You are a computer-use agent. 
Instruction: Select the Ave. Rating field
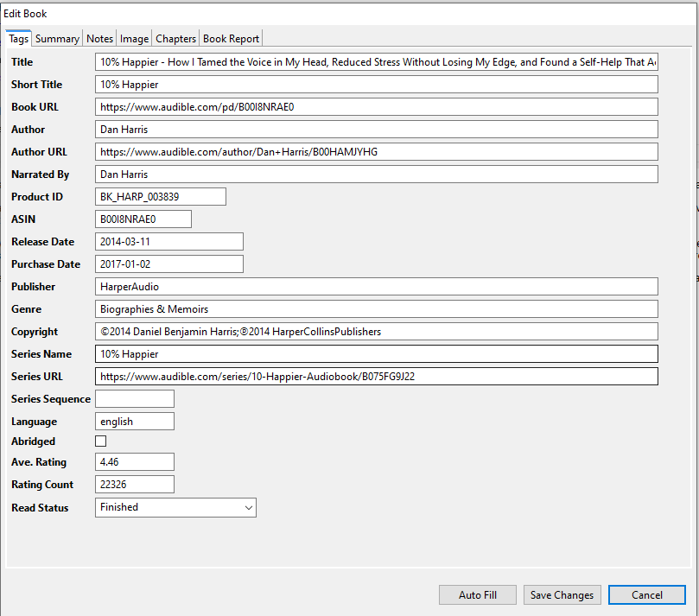click(134, 461)
